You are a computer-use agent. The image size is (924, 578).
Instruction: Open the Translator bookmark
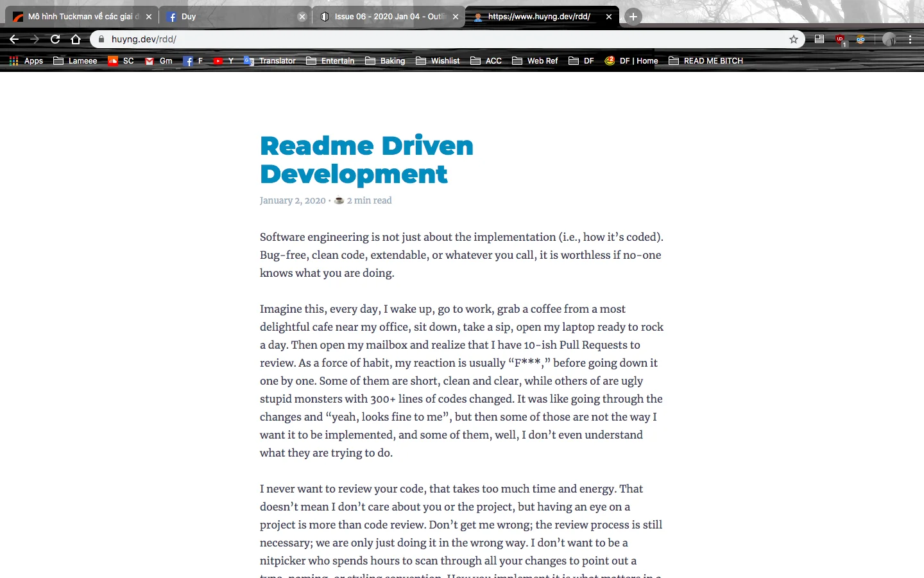[269, 61]
